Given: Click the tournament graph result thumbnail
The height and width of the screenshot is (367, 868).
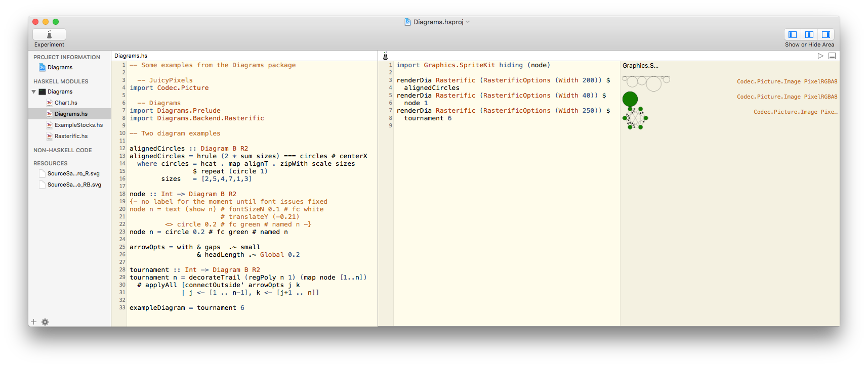Looking at the screenshot, I should [x=635, y=118].
